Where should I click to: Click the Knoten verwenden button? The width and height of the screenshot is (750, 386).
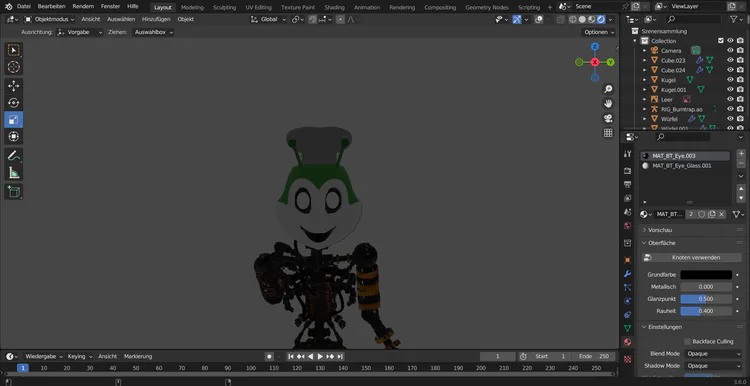point(692,258)
